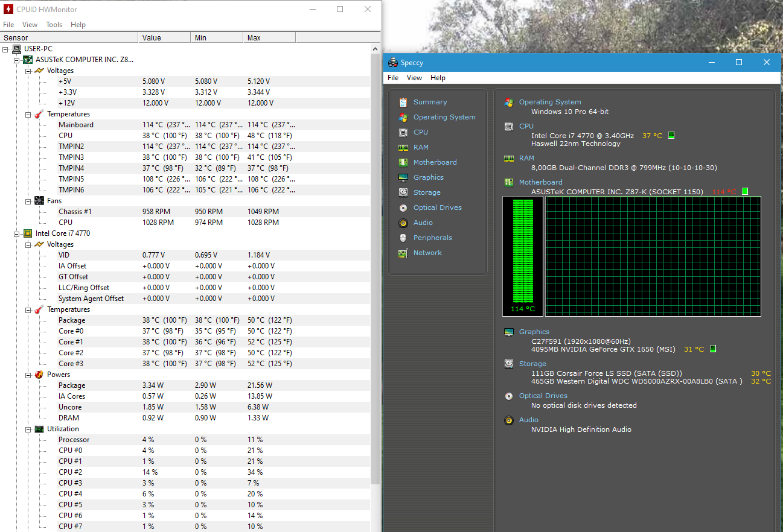Collapse the USER-PC root node in HWMonitor
The height and width of the screenshot is (532, 783).
point(5,49)
